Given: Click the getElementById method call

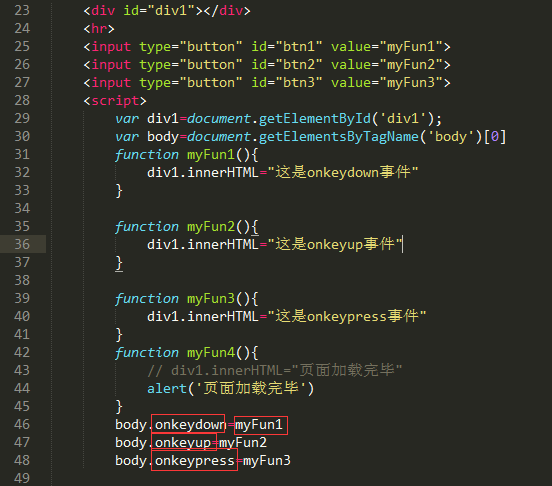Looking at the screenshot, I should tap(315, 119).
